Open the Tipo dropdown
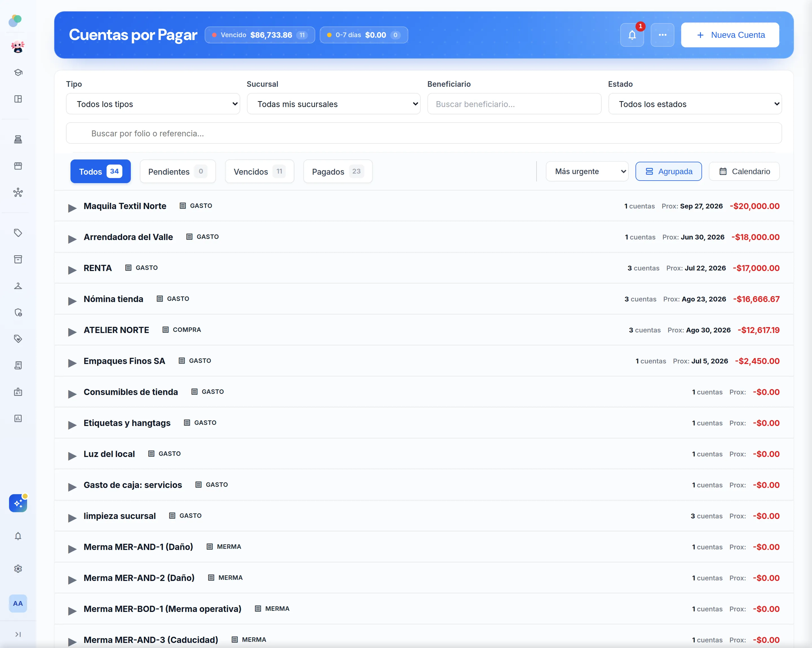Screen dimensions: 812x648 [x=153, y=104]
